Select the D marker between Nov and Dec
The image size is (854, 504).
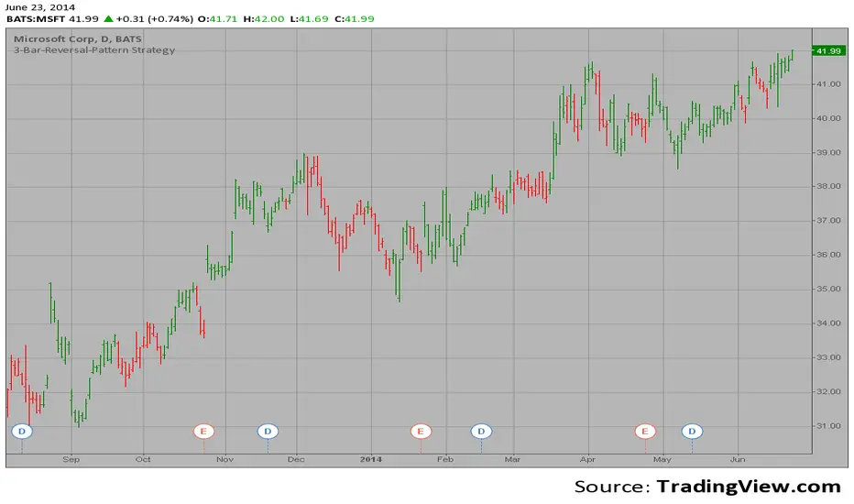pyautogui.click(x=268, y=432)
